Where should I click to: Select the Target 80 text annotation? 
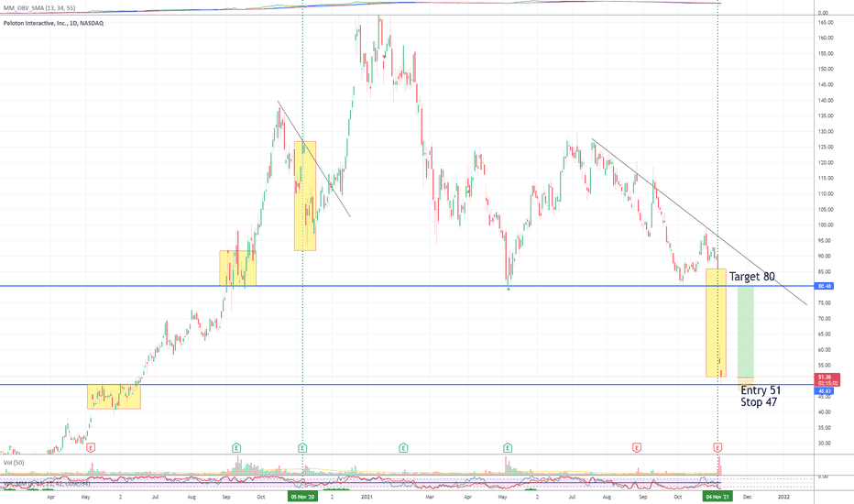click(x=751, y=276)
